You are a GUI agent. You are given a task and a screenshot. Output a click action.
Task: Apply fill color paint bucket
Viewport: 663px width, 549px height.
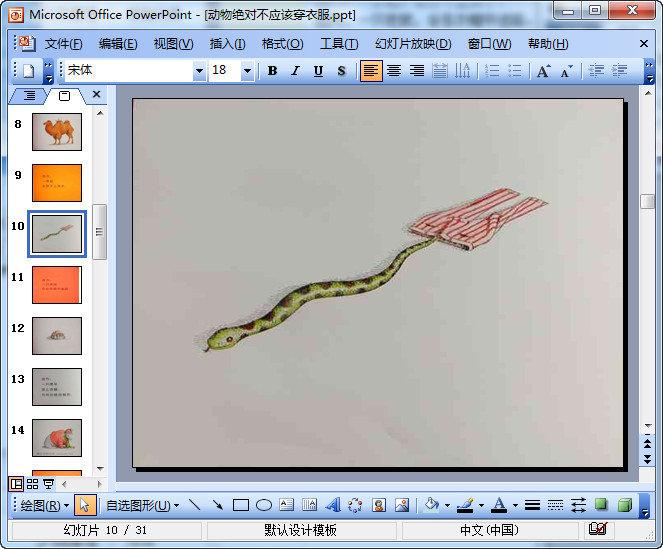point(431,505)
